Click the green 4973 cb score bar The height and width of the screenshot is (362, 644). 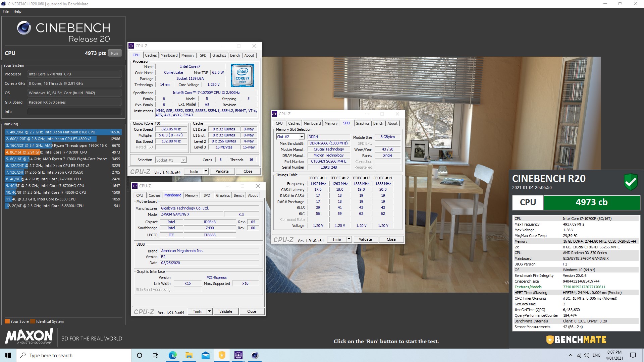point(592,202)
